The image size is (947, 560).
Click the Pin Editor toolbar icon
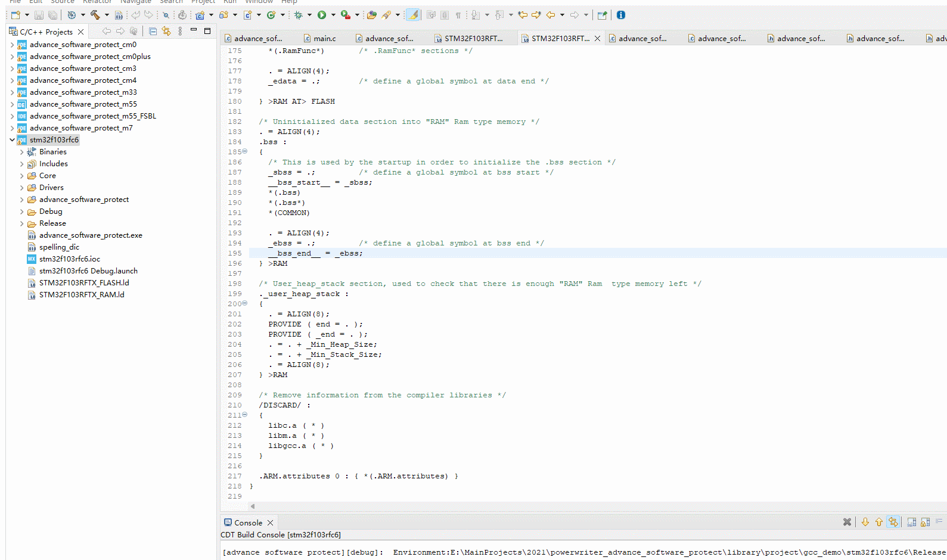click(602, 15)
